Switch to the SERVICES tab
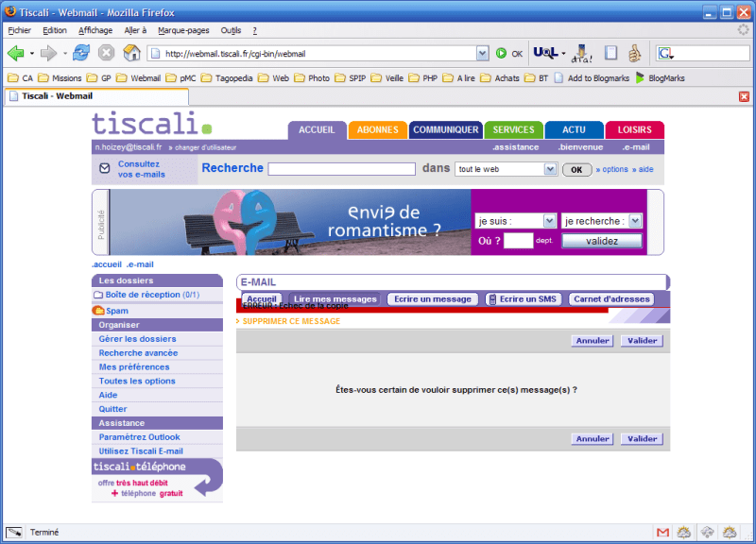 (x=513, y=130)
